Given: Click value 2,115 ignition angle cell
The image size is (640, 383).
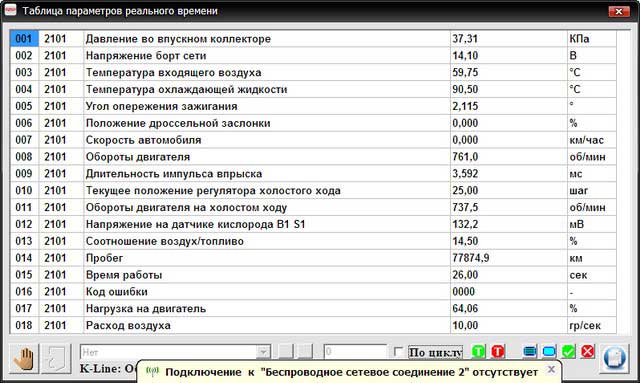Looking at the screenshot, I should pyautogui.click(x=509, y=106).
